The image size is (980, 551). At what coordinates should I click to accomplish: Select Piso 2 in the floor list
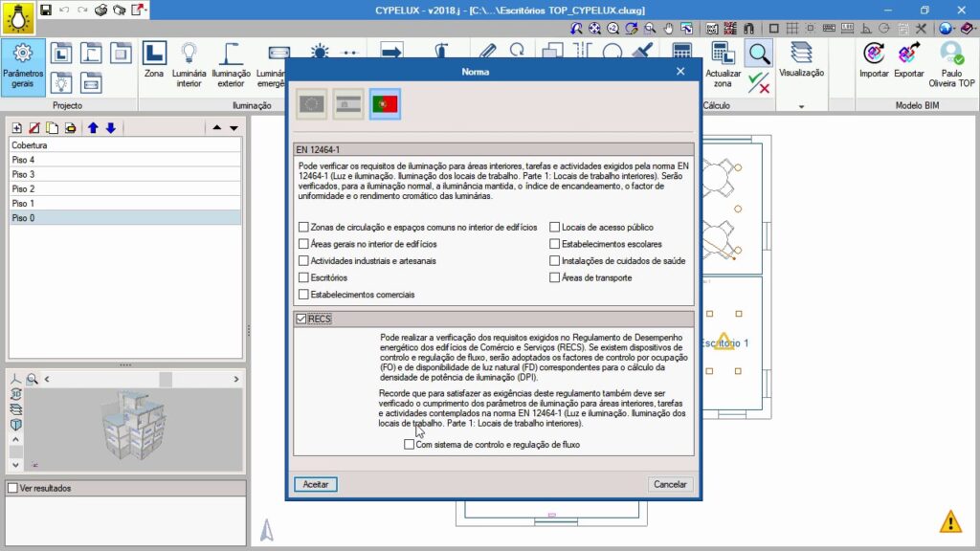(124, 188)
